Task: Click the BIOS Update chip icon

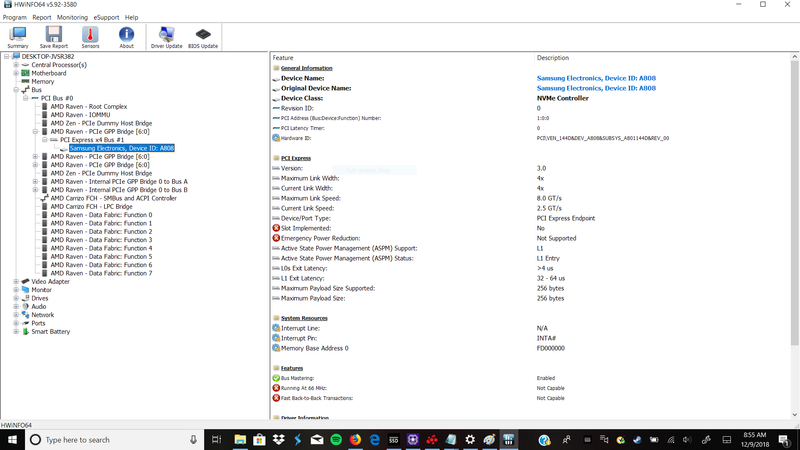Action: coord(203,37)
